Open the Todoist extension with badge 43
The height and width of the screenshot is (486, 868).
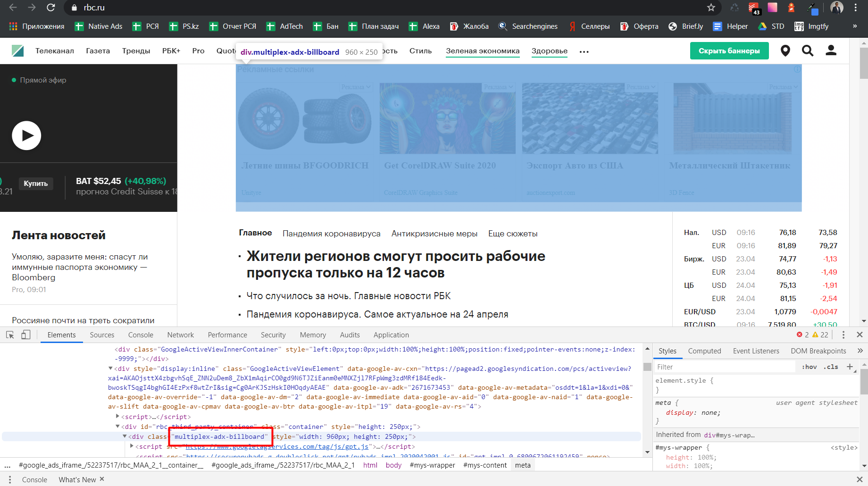pos(754,8)
